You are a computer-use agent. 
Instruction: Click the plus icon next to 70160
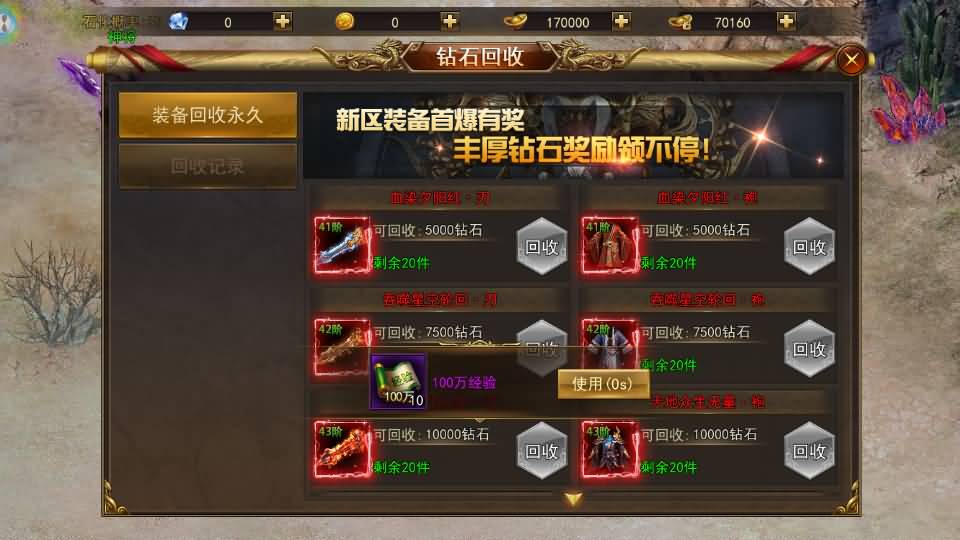coord(786,22)
